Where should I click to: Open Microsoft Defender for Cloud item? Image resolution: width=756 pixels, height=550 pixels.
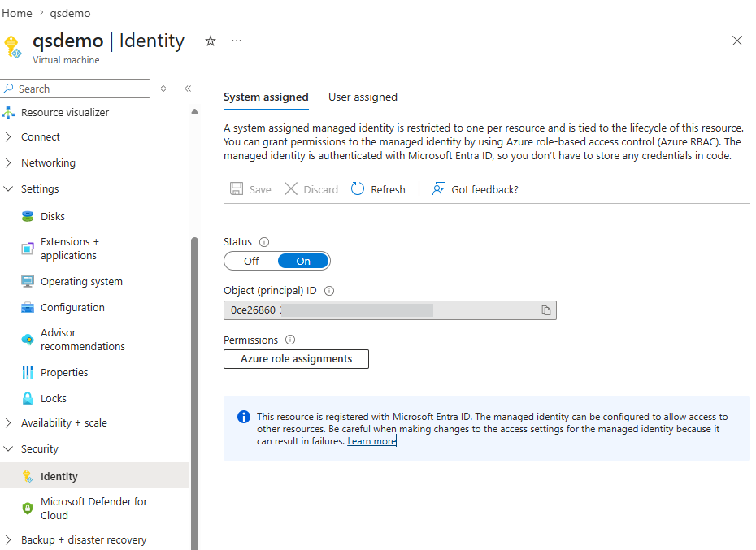[x=94, y=508]
